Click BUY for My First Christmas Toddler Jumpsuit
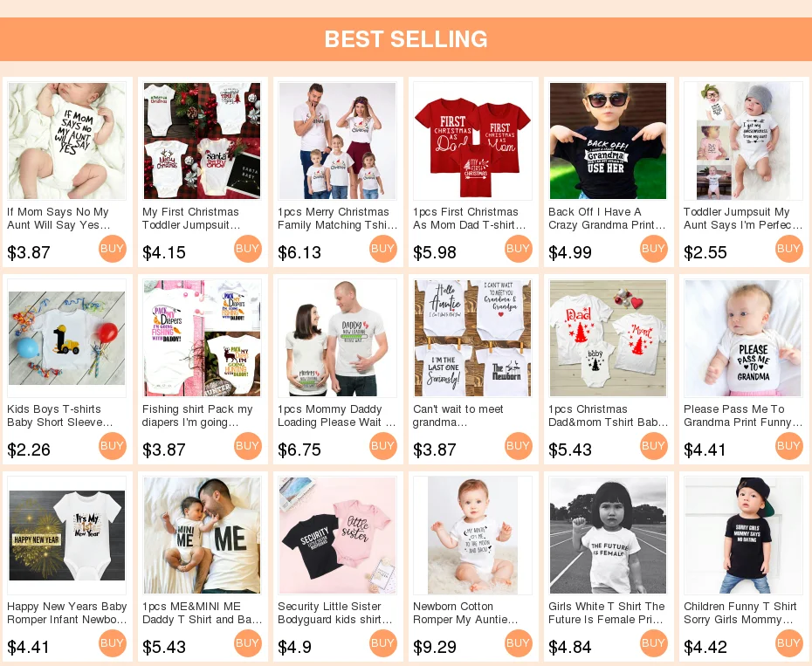812x666 pixels. coord(248,249)
